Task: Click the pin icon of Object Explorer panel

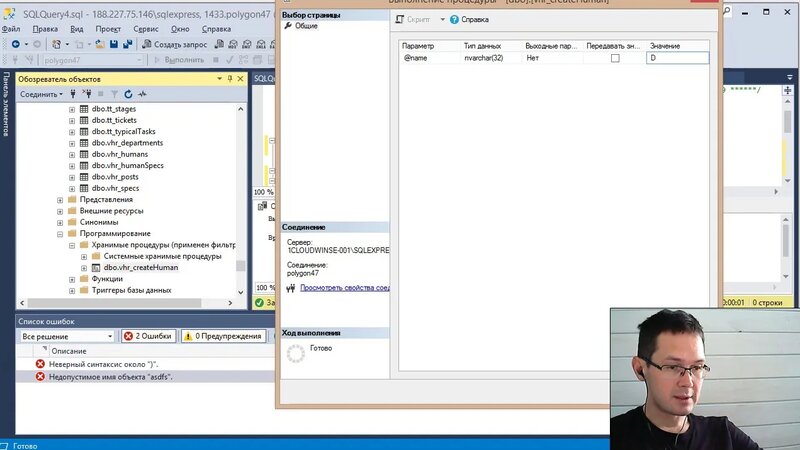Action: (230, 79)
